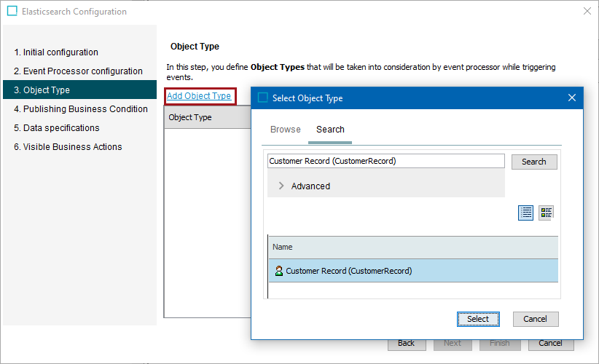Viewport: 599px width, 364px height.
Task: Cancel the Select Object Type dialog
Action: 535,319
